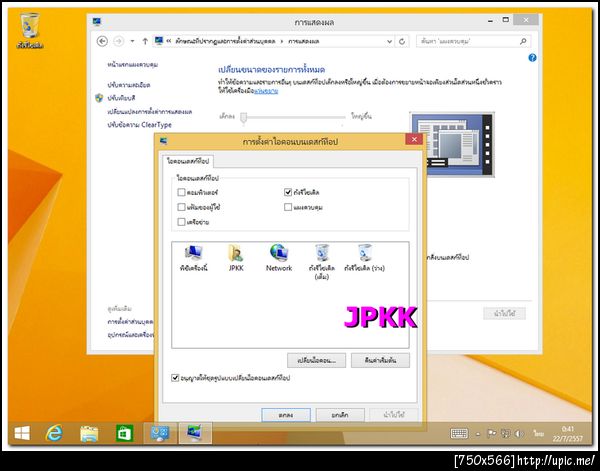Open the touch keyboard tray icon
Screen dimensions: 600x471
click(459, 434)
